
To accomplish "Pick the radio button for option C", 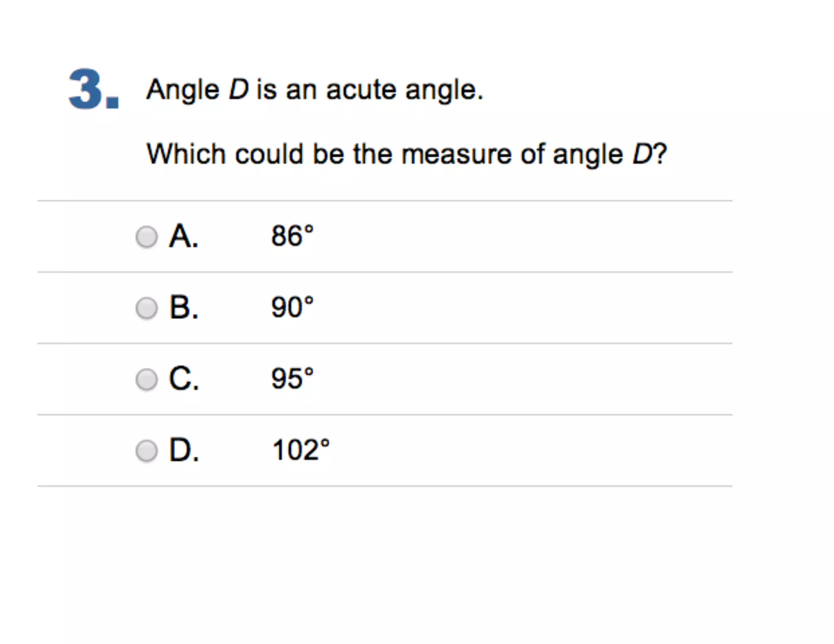I will (x=146, y=379).
